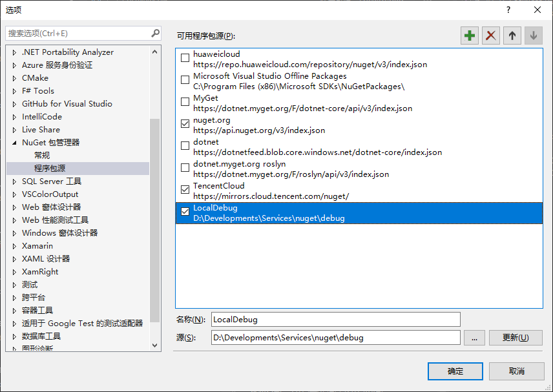This screenshot has width=553, height=392.
Task: Select Web 性能测试工具 in the tree
Action: [55, 220]
